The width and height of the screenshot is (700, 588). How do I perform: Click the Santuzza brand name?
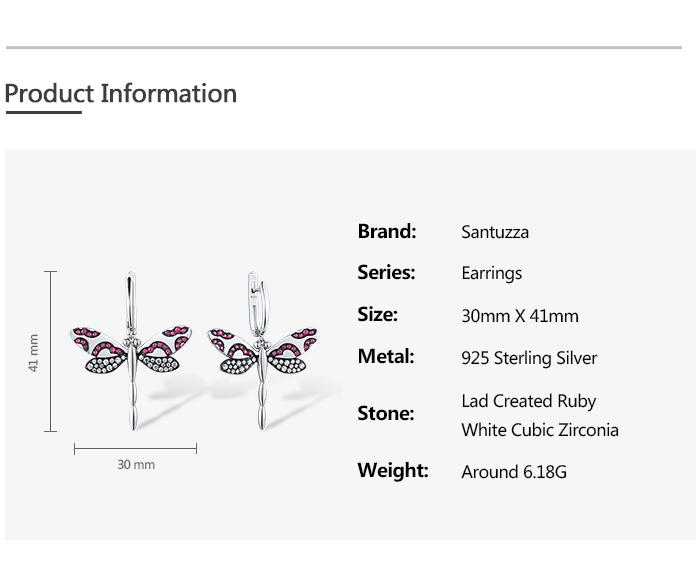(495, 232)
